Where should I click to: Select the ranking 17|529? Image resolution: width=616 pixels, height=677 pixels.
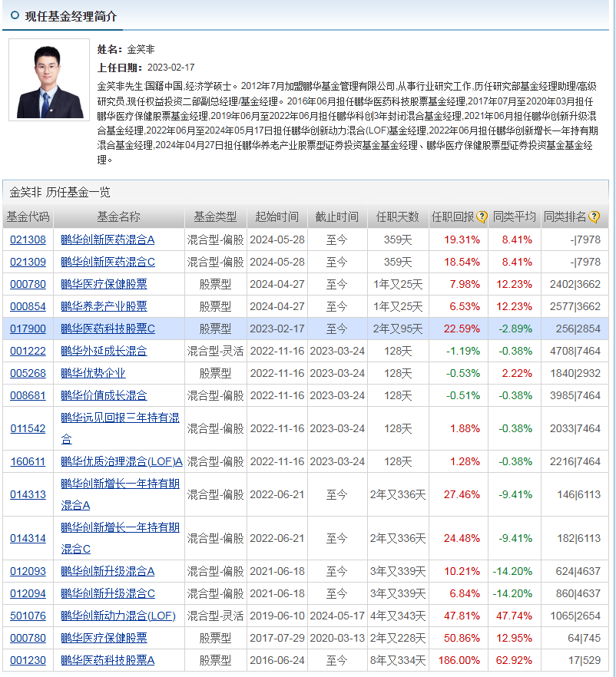coord(584,660)
